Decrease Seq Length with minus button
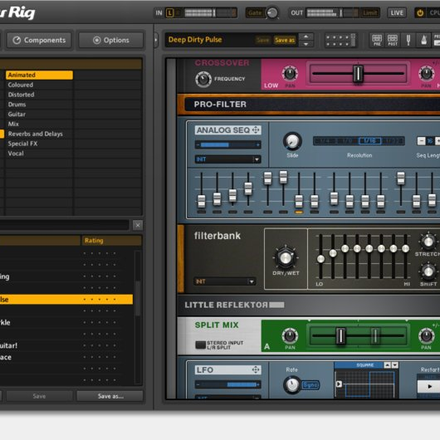Image resolution: width=440 pixels, height=440 pixels. coord(421,141)
